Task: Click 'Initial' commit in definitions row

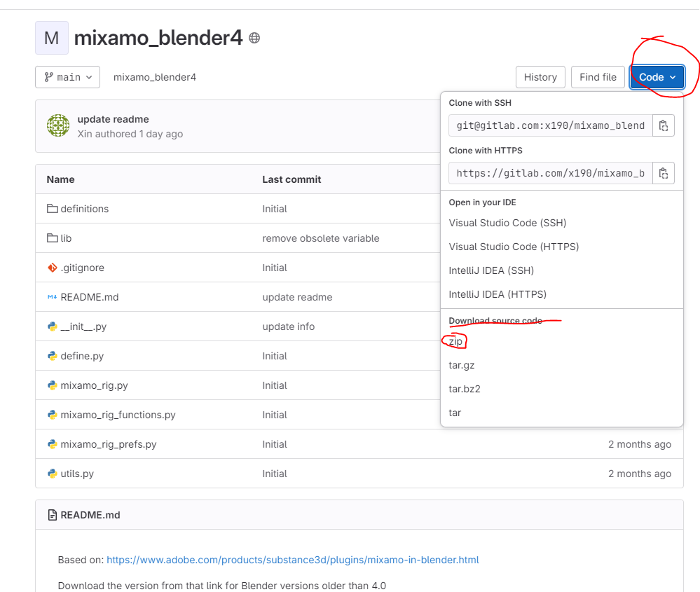Action: click(x=275, y=209)
